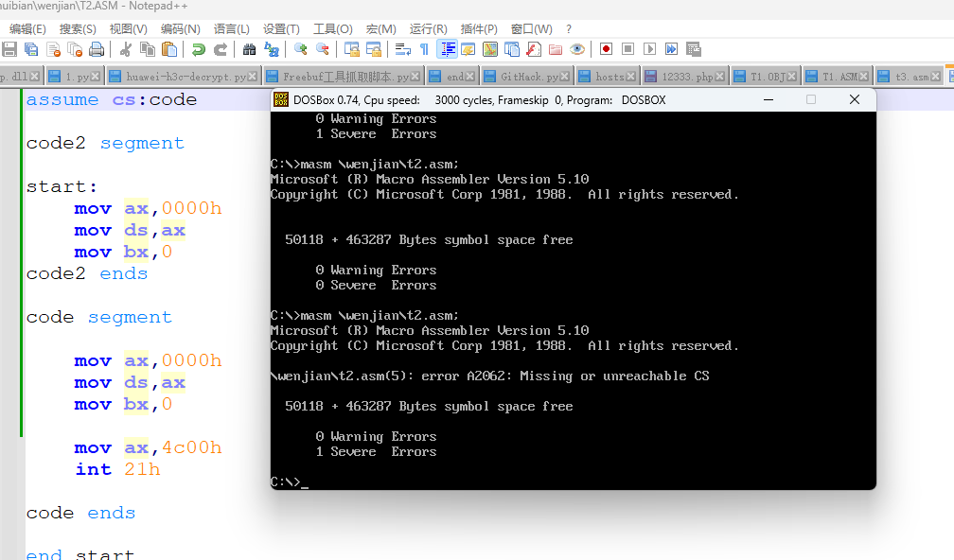This screenshot has height=560, width=954.
Task: Click the Play macro icon
Action: (649, 49)
